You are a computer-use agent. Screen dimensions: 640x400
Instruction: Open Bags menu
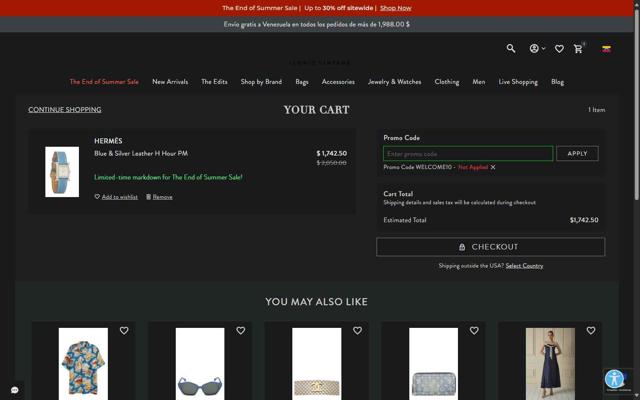(x=302, y=82)
